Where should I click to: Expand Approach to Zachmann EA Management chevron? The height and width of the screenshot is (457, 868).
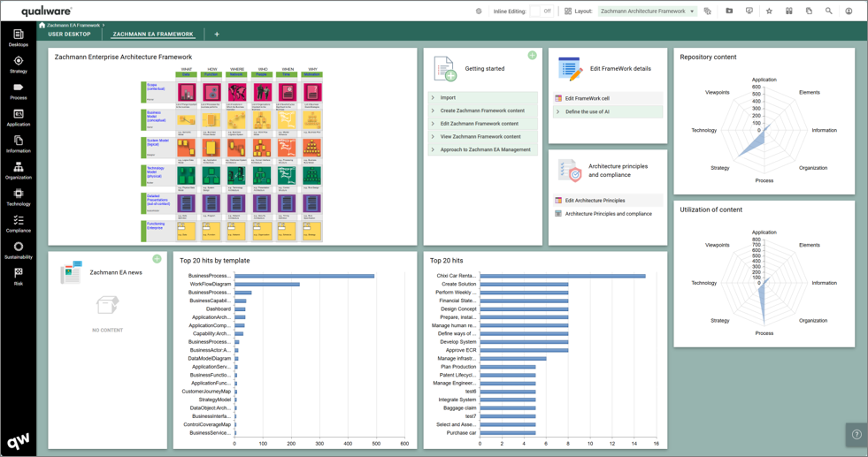(x=433, y=149)
